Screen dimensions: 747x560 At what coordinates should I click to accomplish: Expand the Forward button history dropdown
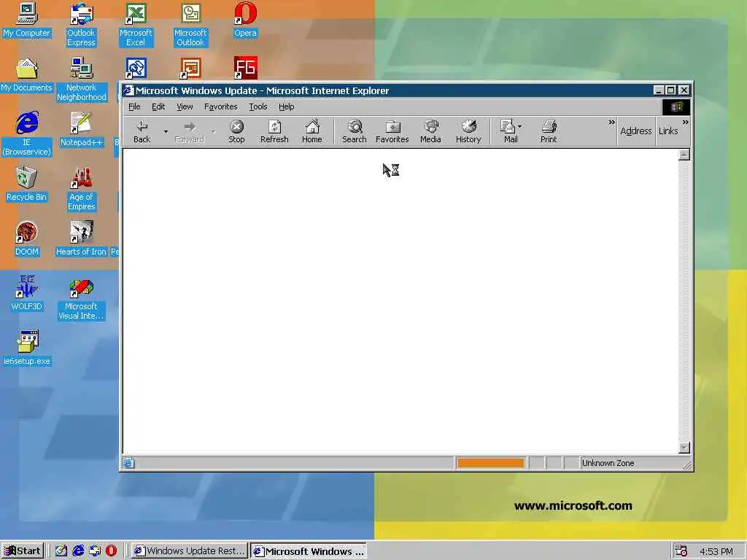(x=214, y=131)
